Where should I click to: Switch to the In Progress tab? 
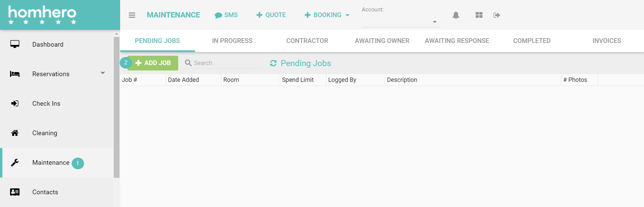(x=232, y=41)
